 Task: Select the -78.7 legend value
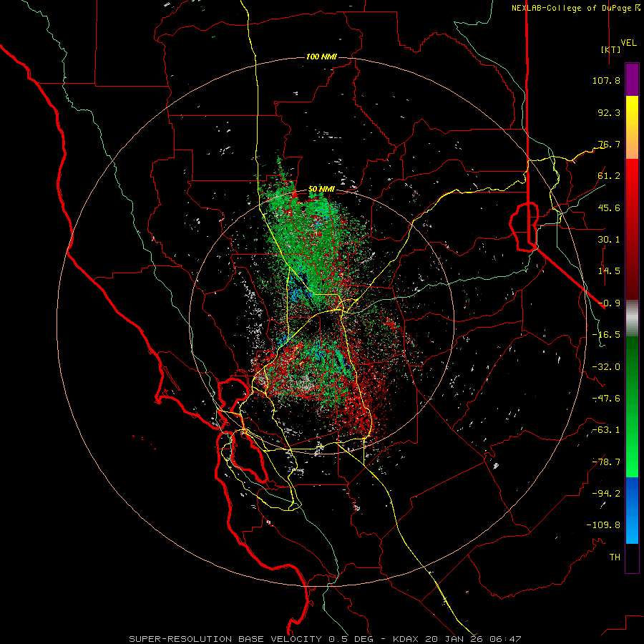(x=606, y=462)
